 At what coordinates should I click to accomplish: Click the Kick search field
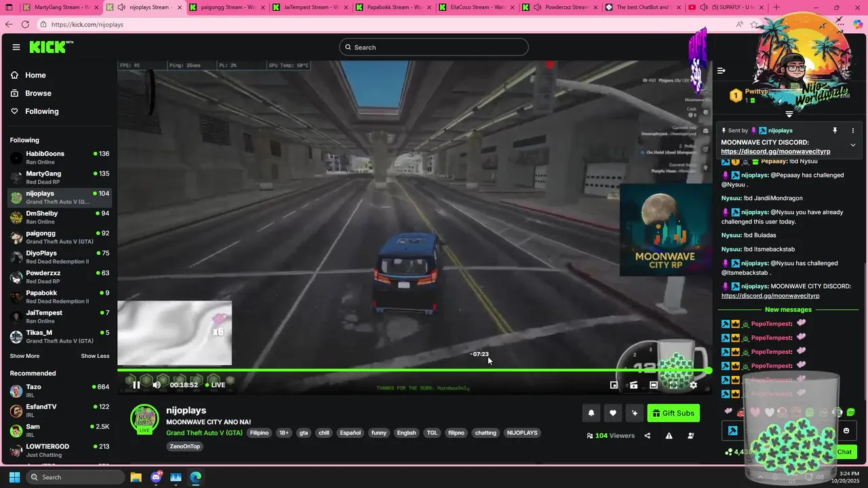(434, 47)
